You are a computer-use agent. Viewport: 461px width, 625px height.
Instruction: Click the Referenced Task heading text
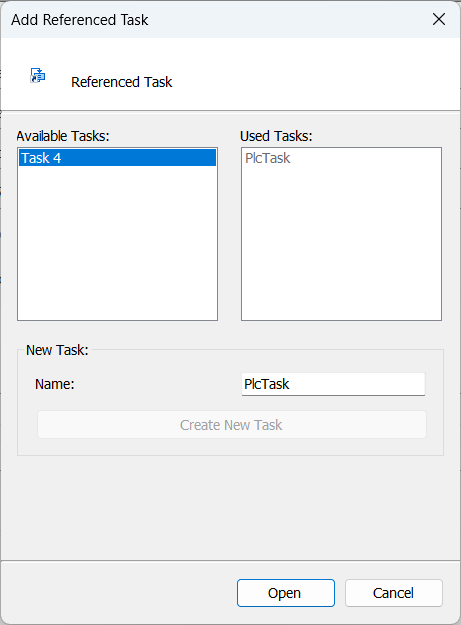pos(122,82)
